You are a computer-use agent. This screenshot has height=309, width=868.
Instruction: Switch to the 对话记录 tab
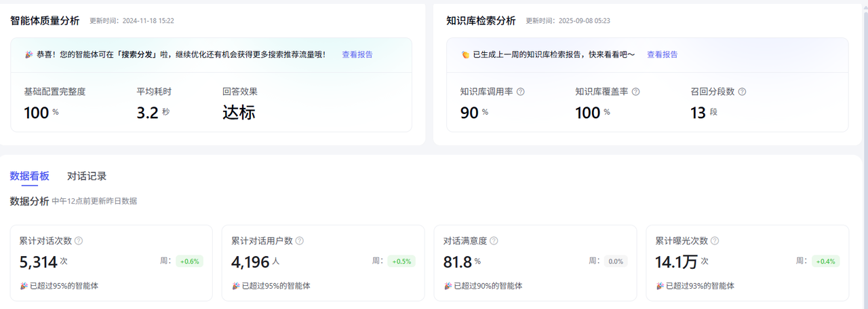pyautogui.click(x=87, y=176)
